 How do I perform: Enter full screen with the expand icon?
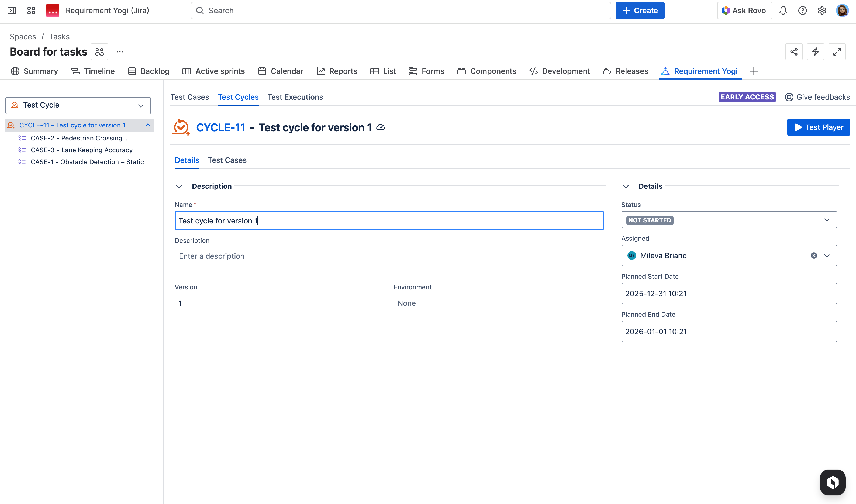(837, 52)
